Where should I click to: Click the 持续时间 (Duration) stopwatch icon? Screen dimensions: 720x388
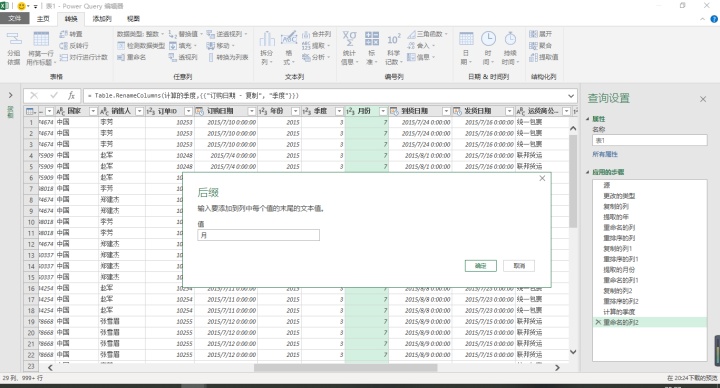pos(510,39)
